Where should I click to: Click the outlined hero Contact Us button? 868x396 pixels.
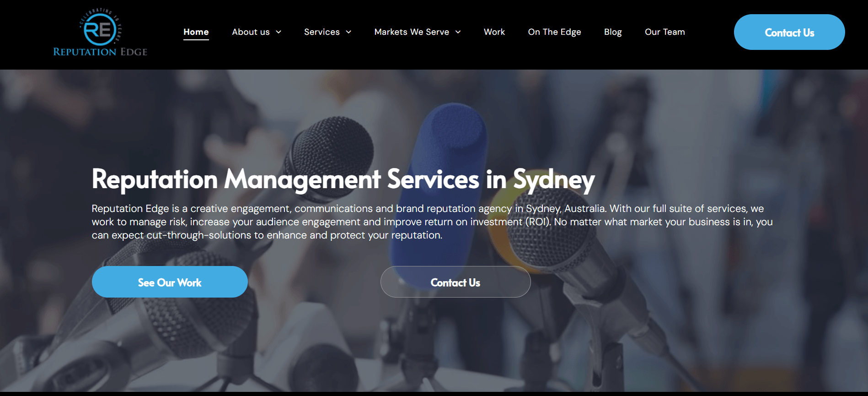(x=455, y=282)
